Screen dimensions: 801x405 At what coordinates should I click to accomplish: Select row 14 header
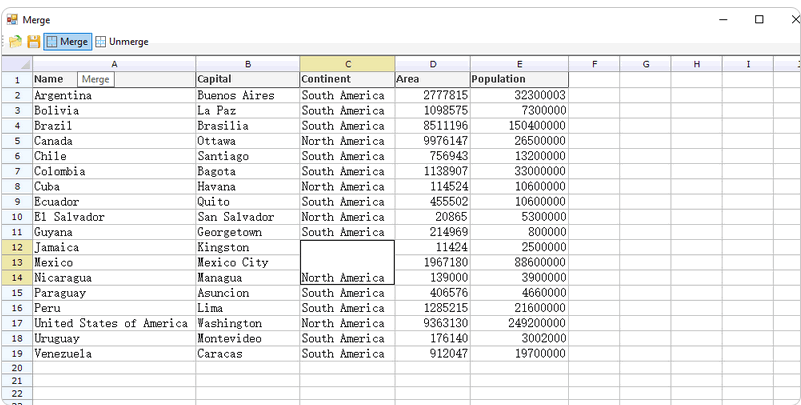(17, 278)
